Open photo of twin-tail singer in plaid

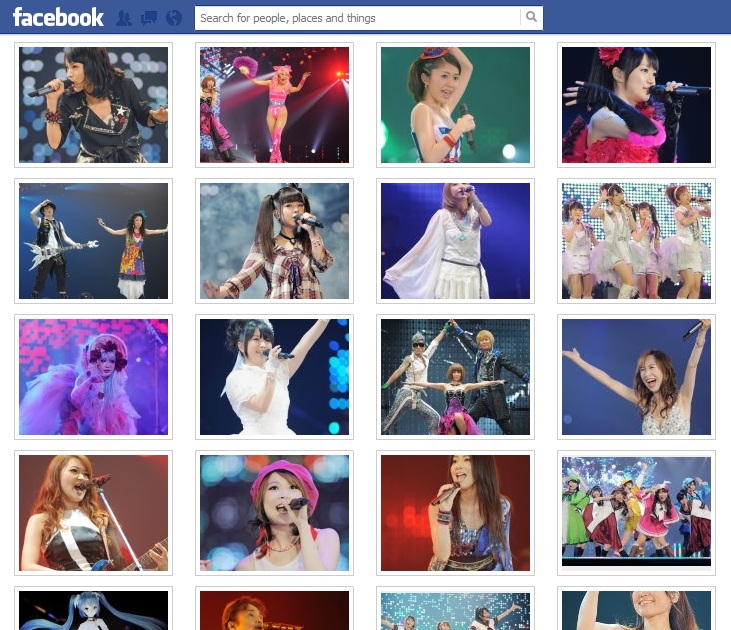[x=274, y=241]
